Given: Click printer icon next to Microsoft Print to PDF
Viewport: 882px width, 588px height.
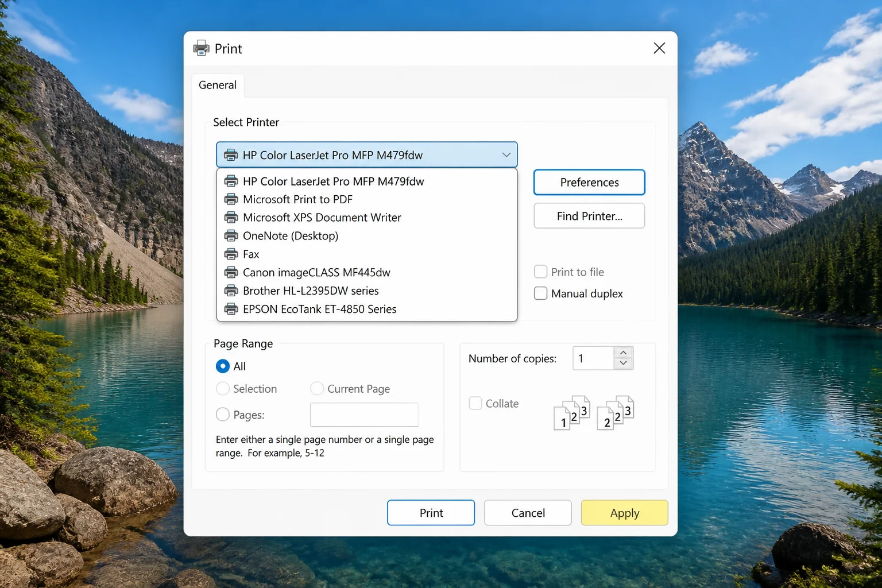Looking at the screenshot, I should coord(231,199).
